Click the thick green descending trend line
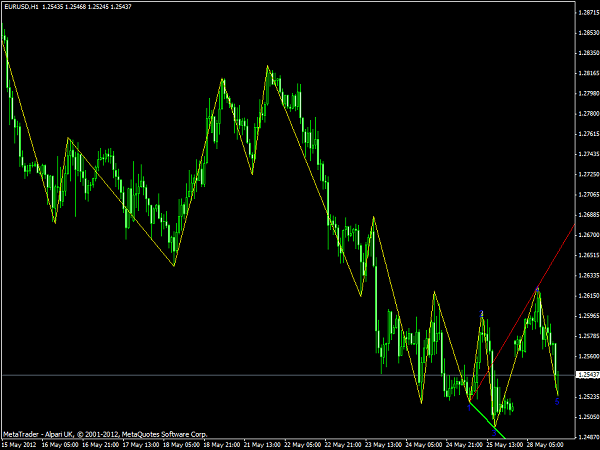The image size is (600, 450). 487,419
